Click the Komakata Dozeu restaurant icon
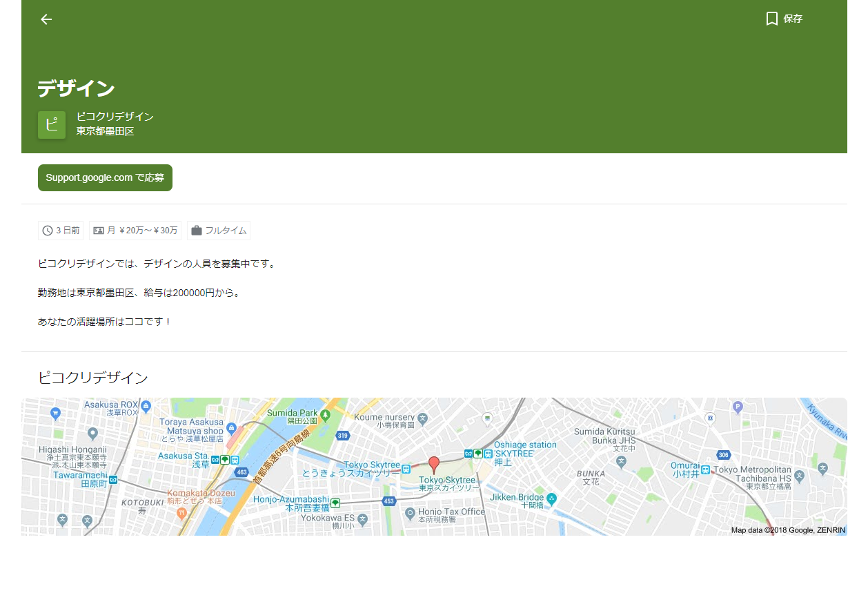This screenshot has width=868, height=602. pyautogui.click(x=181, y=513)
